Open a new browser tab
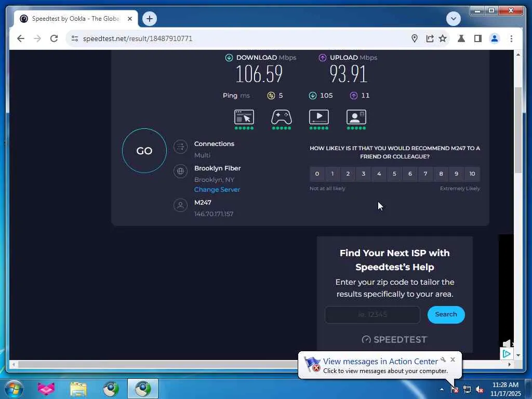The image size is (532, 399). [150, 19]
